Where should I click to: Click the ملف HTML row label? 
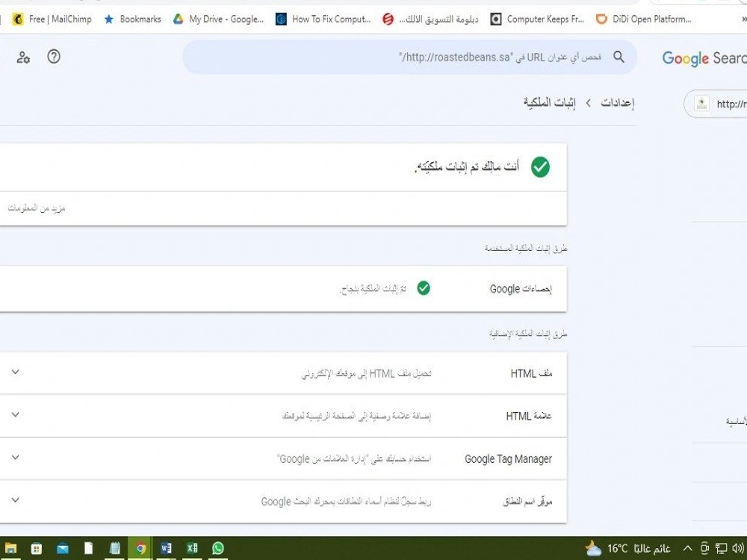click(531, 374)
